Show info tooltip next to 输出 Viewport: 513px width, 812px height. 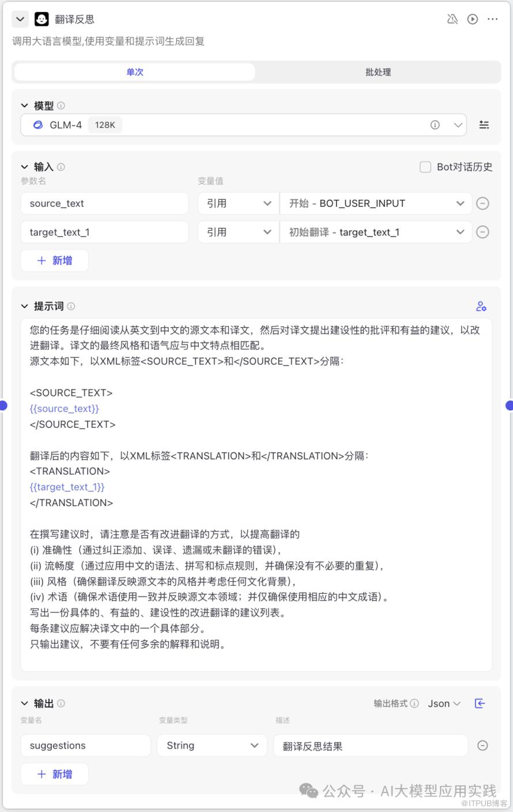[61, 703]
